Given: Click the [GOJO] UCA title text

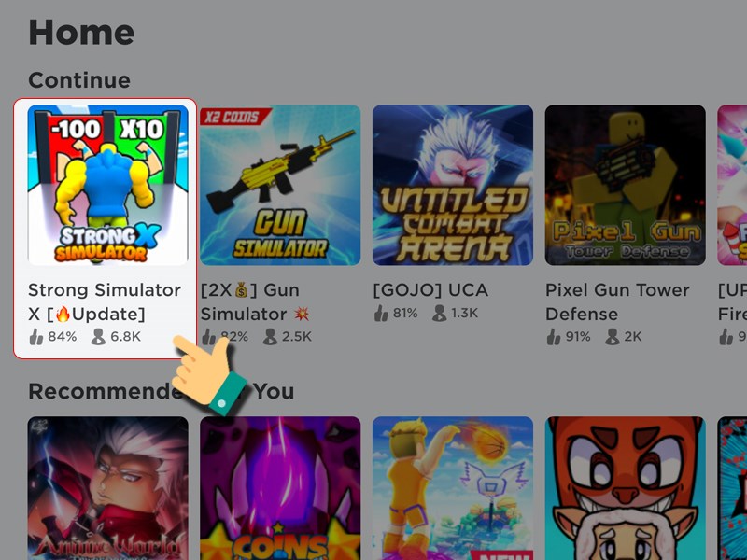Looking at the screenshot, I should pos(430,290).
